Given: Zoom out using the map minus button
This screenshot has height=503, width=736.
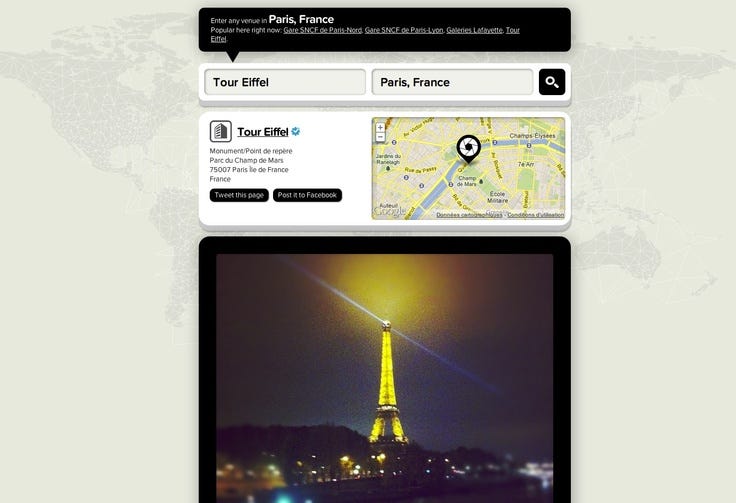Looking at the screenshot, I should pyautogui.click(x=380, y=137).
